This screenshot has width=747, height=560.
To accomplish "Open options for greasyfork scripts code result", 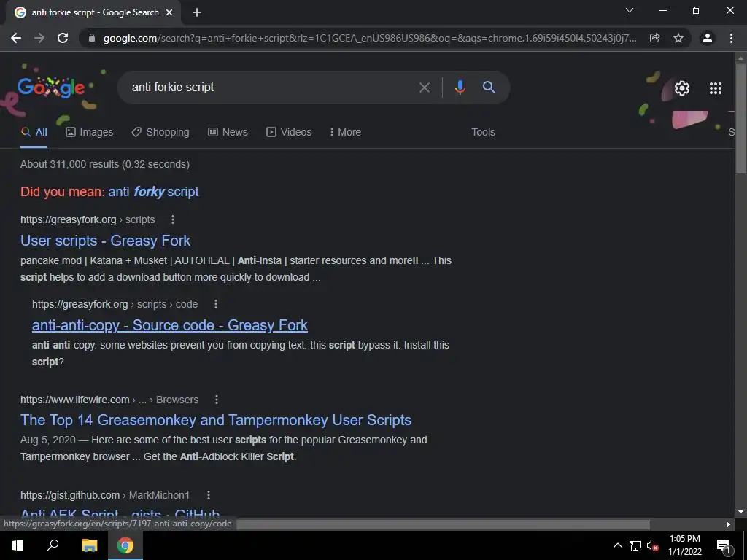I will tap(216, 304).
